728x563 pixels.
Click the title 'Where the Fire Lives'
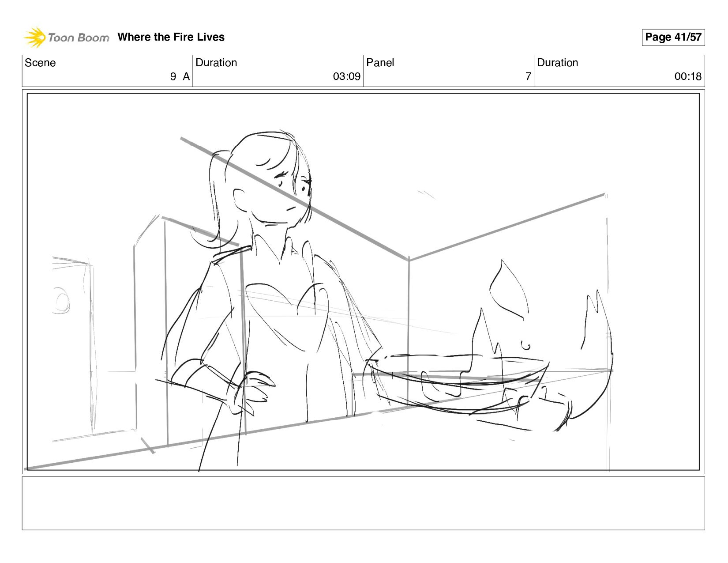coord(171,37)
